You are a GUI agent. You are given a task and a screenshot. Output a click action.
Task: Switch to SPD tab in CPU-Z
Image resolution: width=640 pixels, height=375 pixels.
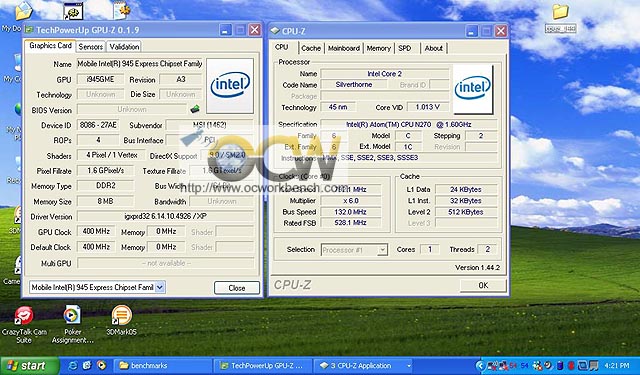click(405, 48)
